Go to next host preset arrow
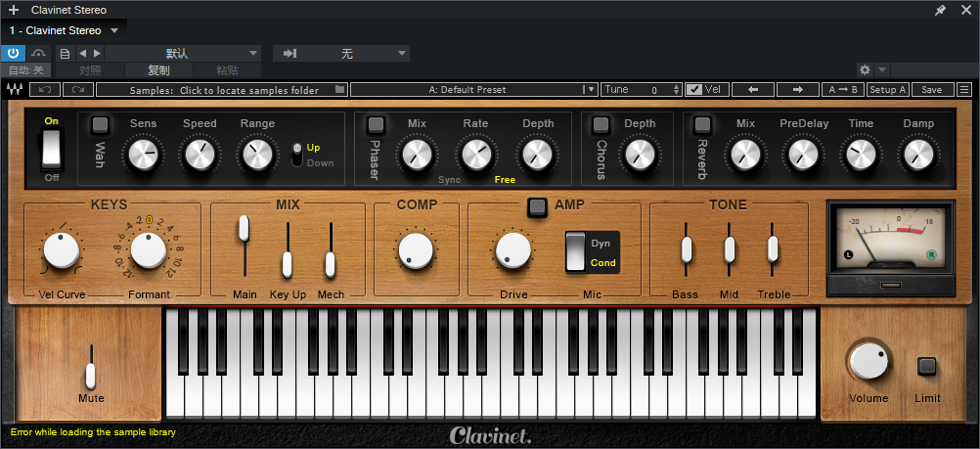This screenshot has width=980, height=449. click(97, 53)
